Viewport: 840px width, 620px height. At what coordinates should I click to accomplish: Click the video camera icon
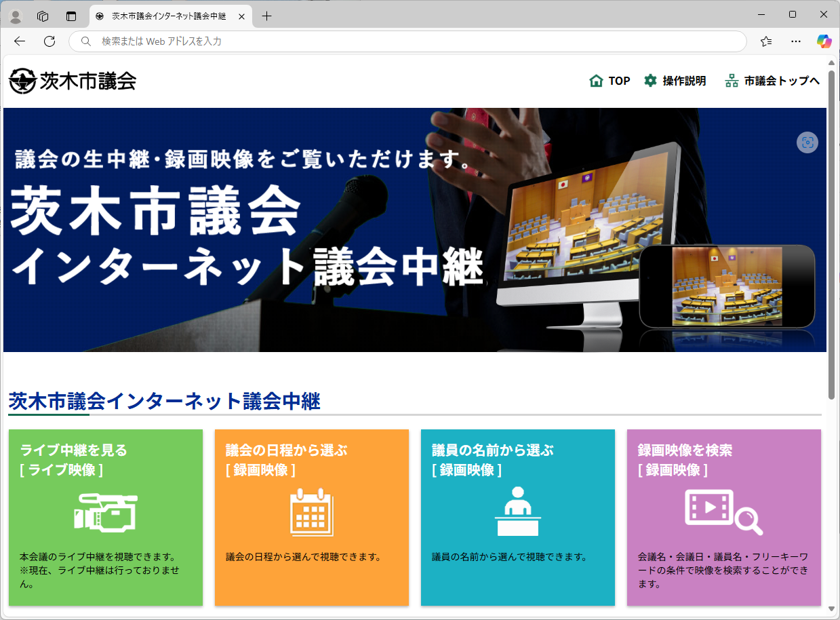click(x=105, y=512)
